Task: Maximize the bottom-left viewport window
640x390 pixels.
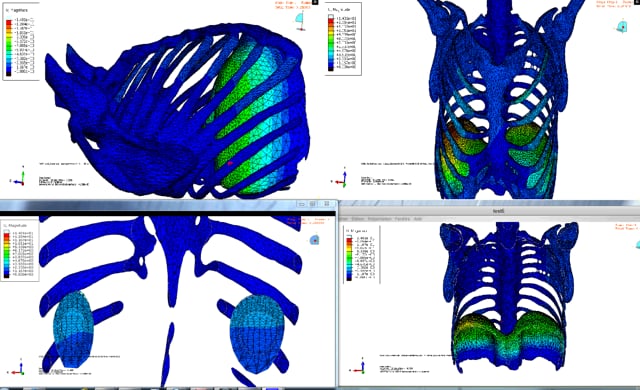Action: coord(313,204)
